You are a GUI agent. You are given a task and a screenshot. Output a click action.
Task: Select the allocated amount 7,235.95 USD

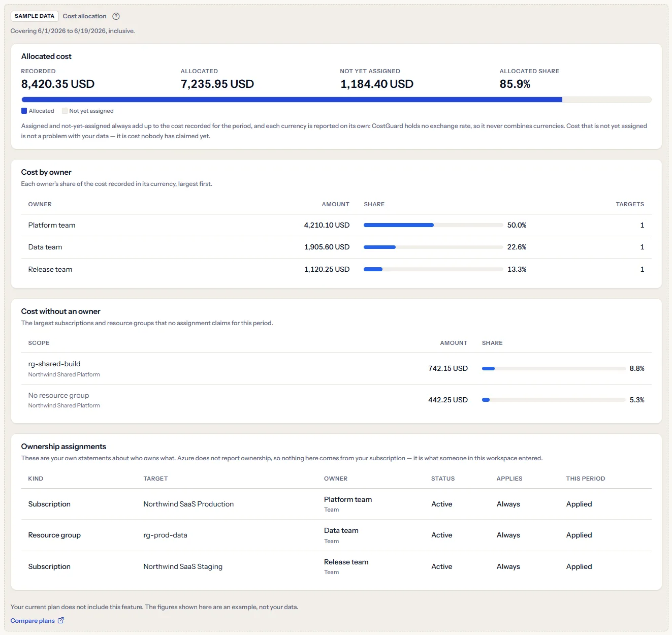click(x=217, y=84)
